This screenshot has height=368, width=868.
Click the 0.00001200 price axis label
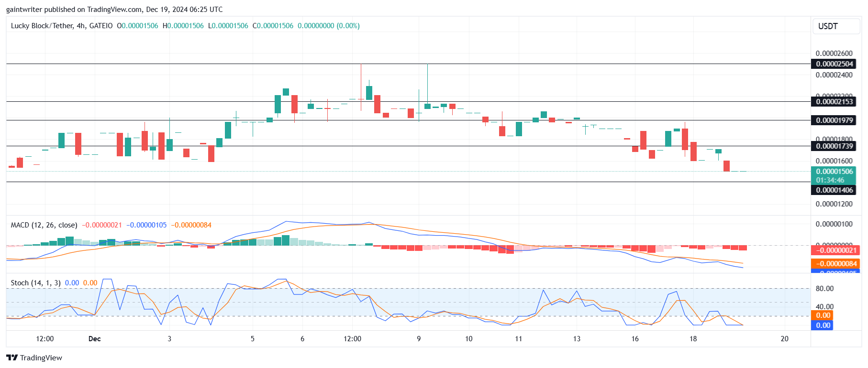click(x=834, y=204)
